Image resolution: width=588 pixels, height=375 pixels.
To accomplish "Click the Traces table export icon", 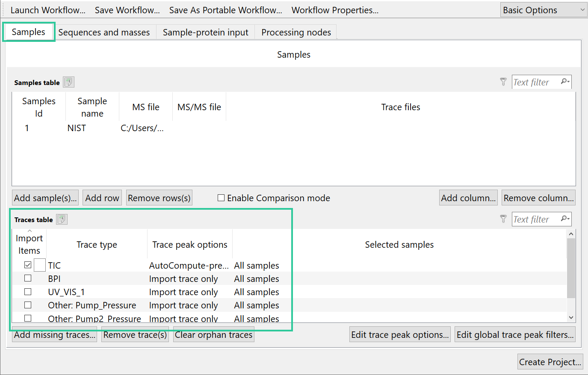I will (x=62, y=219).
